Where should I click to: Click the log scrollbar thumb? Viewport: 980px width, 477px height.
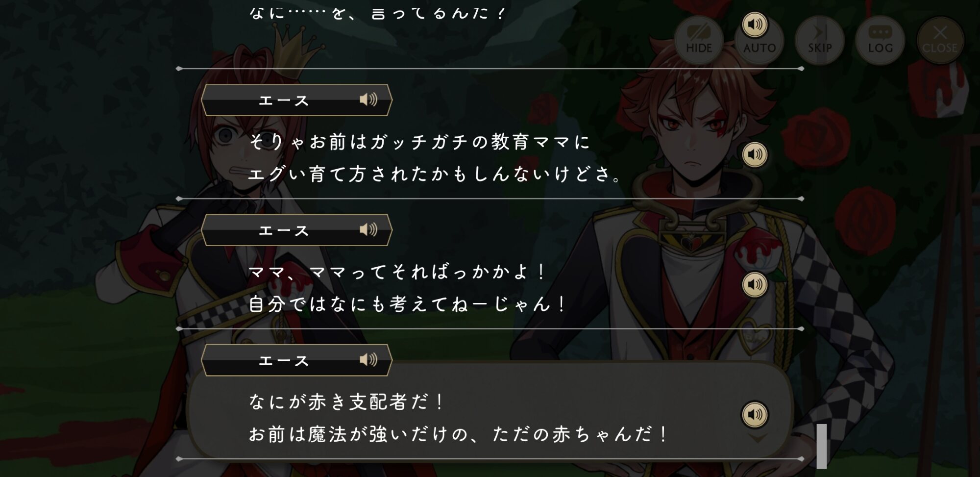coord(822,446)
